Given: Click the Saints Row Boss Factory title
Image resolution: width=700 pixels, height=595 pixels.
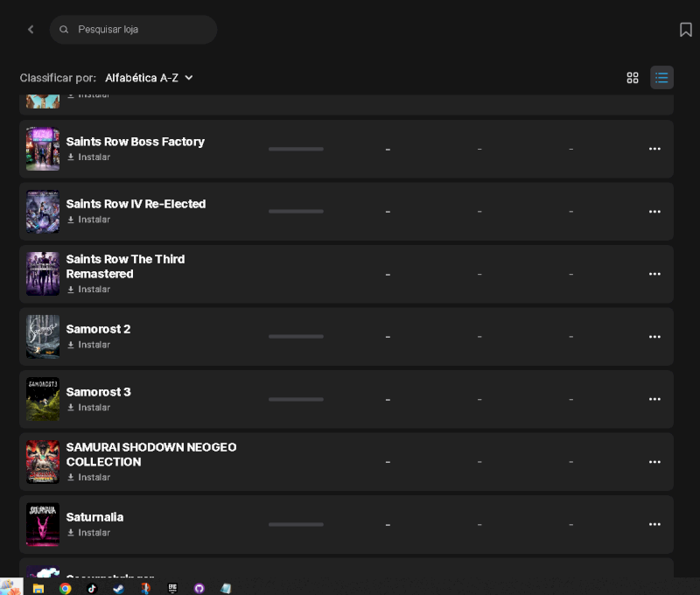Looking at the screenshot, I should coord(136,142).
